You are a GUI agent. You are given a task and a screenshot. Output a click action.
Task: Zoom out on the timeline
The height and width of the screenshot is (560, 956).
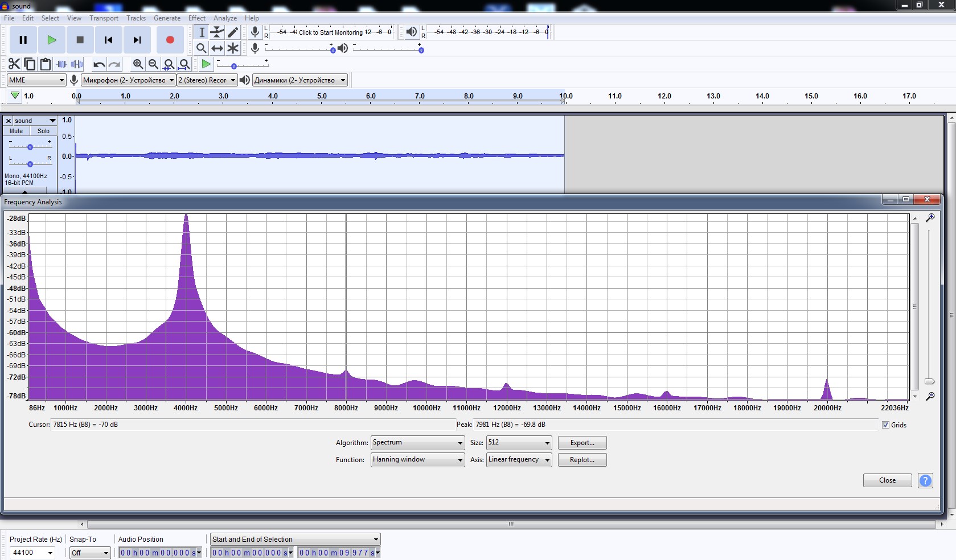click(153, 64)
